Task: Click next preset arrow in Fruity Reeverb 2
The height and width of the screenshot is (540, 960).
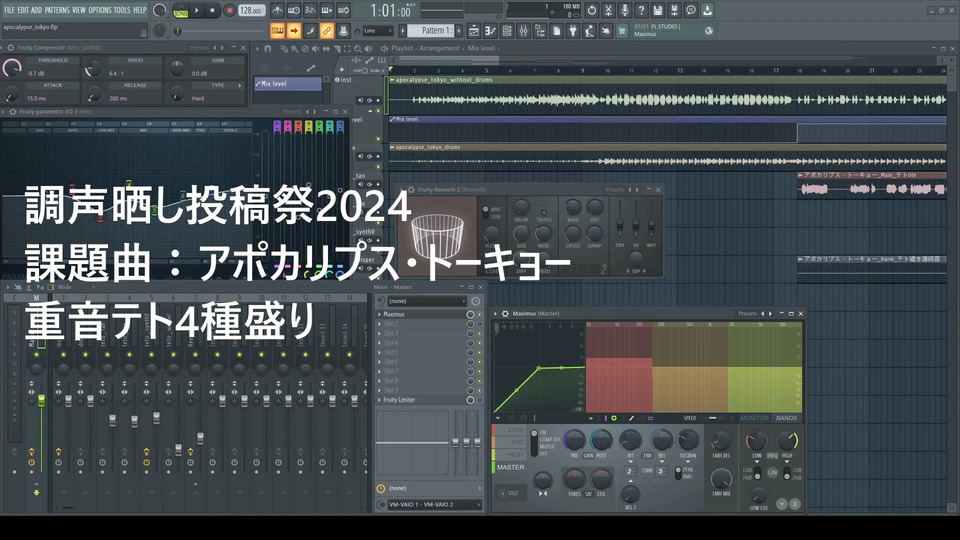Action: [x=638, y=190]
